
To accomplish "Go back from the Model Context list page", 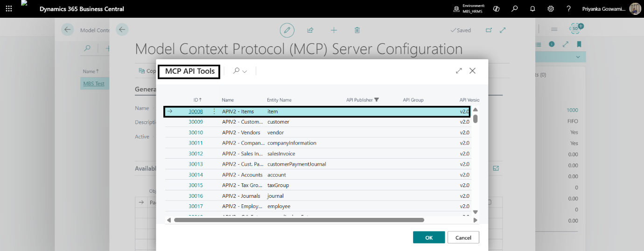I will [68, 30].
